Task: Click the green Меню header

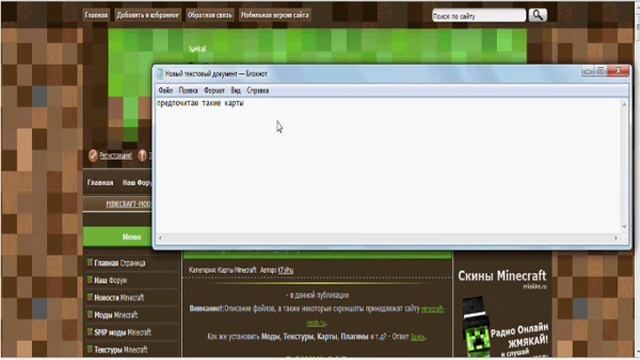Action: point(118,237)
